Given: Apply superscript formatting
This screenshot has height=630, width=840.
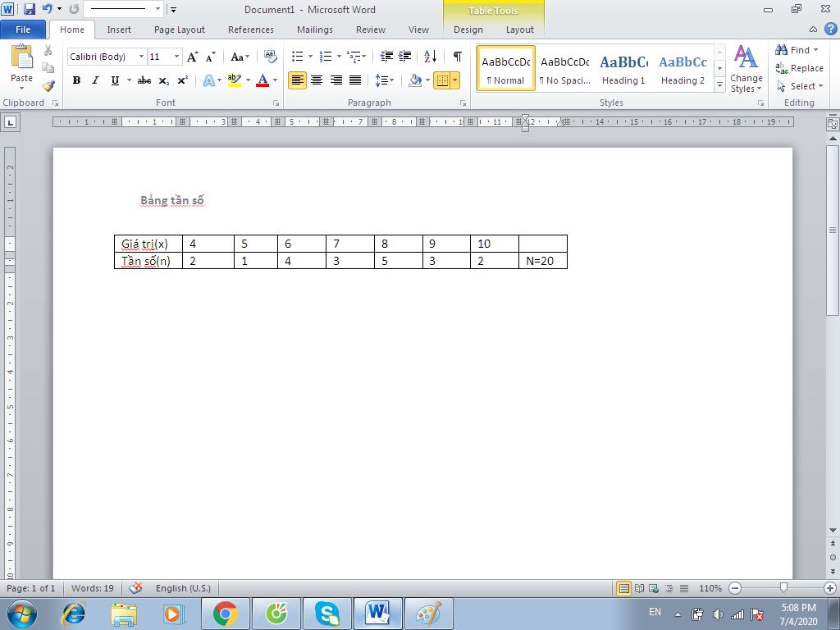Looking at the screenshot, I should tap(183, 80).
